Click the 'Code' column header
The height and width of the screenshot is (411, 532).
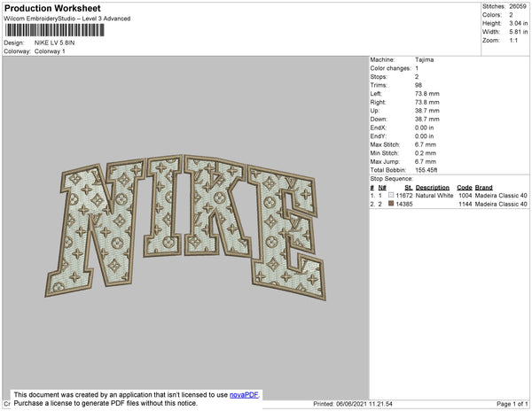pos(464,188)
